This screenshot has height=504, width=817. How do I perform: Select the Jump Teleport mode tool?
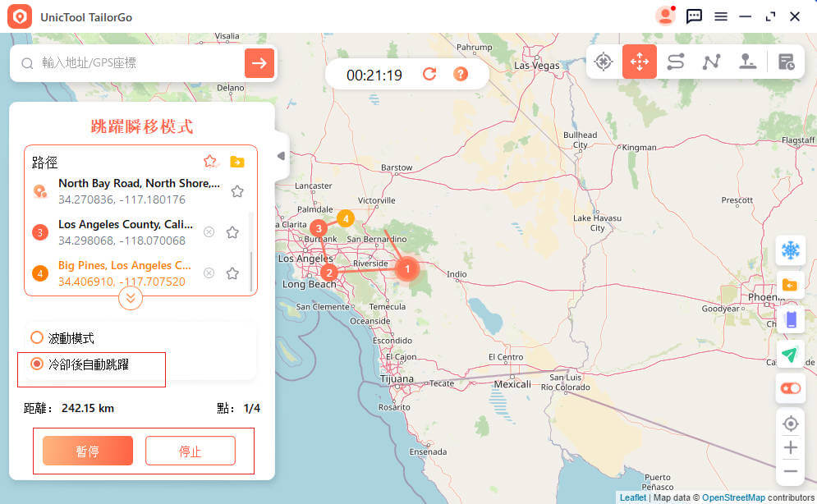coord(640,62)
